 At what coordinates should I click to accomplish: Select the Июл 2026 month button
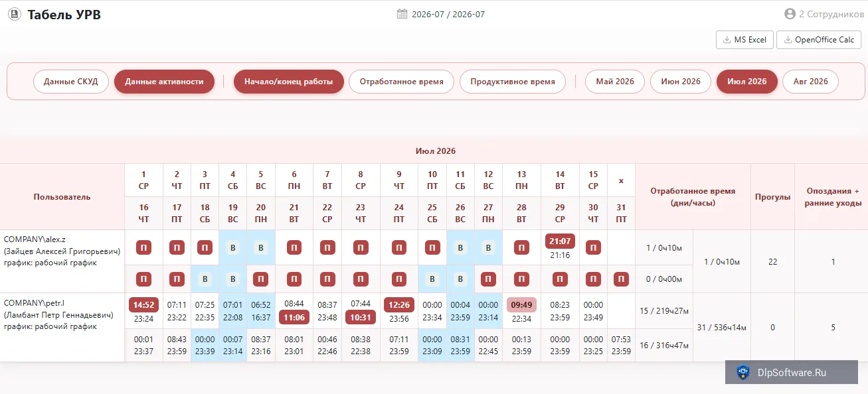coord(747,82)
